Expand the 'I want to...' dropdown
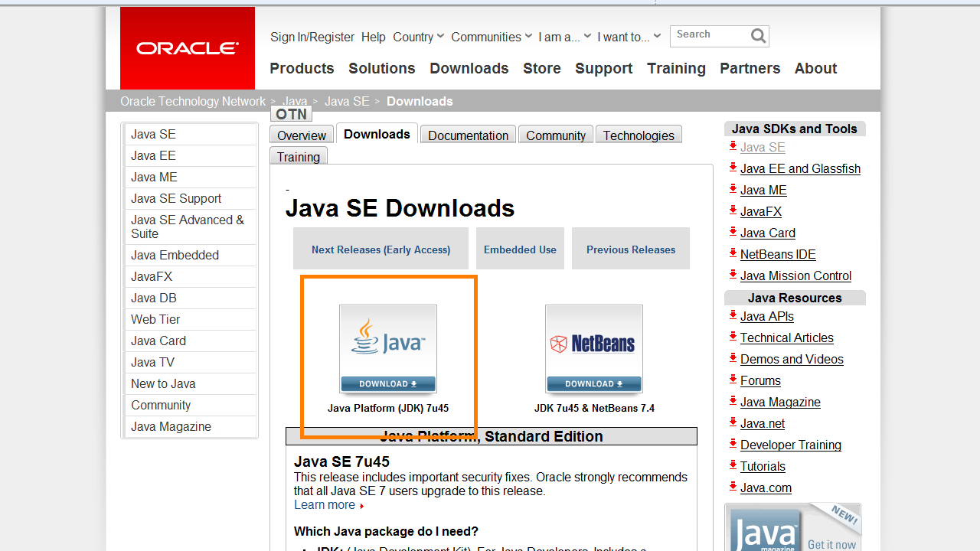The width and height of the screenshot is (980, 551). click(629, 37)
